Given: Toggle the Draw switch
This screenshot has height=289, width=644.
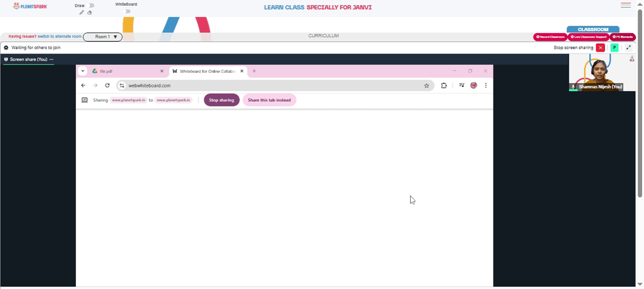Looking at the screenshot, I should point(91,5).
